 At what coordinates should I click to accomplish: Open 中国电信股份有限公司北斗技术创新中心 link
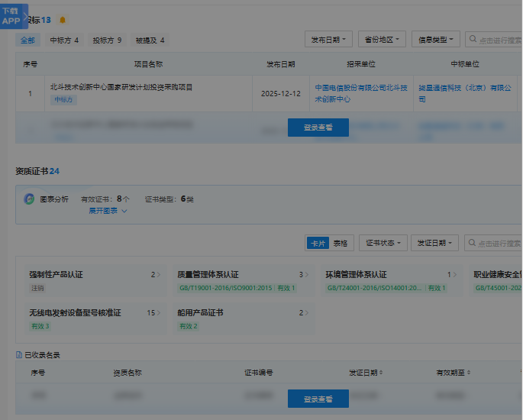[x=361, y=93]
